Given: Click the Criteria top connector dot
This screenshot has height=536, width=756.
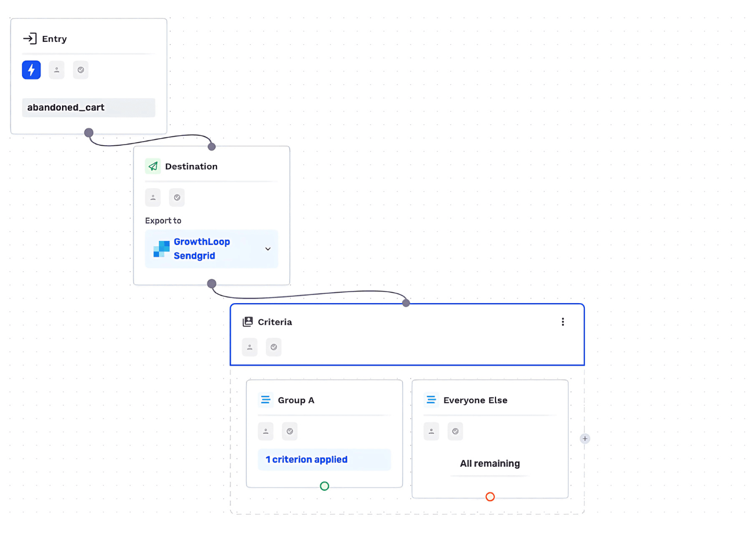Looking at the screenshot, I should click(x=406, y=303).
